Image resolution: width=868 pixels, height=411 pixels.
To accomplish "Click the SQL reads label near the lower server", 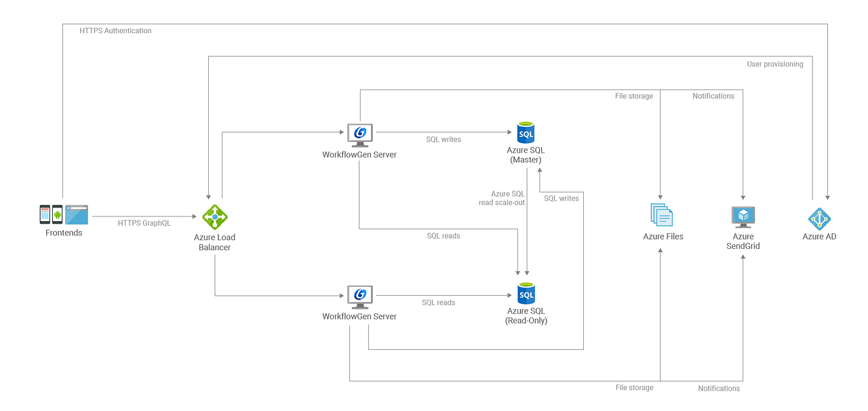I will [x=437, y=302].
